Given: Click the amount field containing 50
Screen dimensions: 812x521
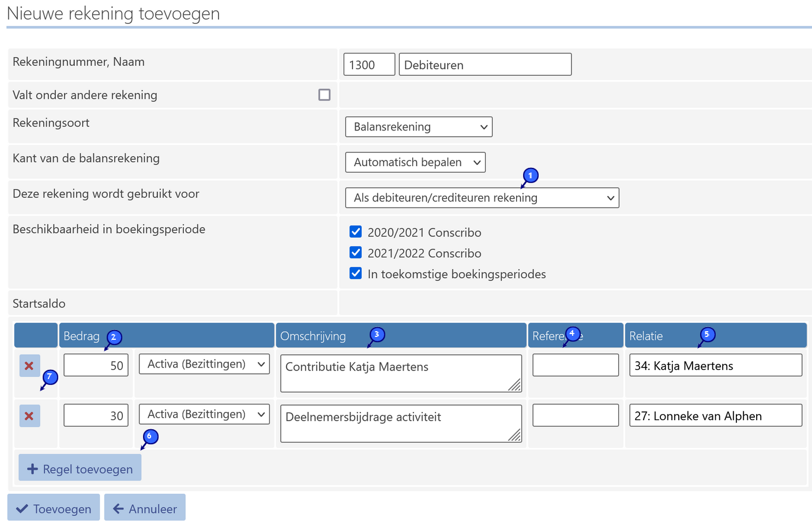Looking at the screenshot, I should [x=96, y=365].
